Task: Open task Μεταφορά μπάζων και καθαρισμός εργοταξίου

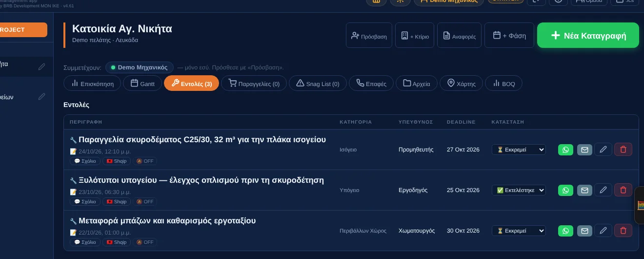Action: click(167, 220)
